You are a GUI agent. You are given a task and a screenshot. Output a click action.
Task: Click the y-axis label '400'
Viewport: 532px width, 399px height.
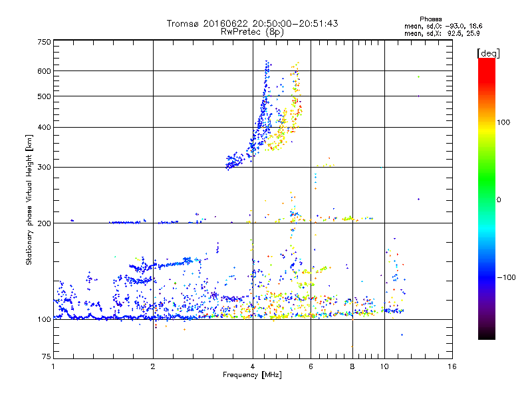coord(44,128)
